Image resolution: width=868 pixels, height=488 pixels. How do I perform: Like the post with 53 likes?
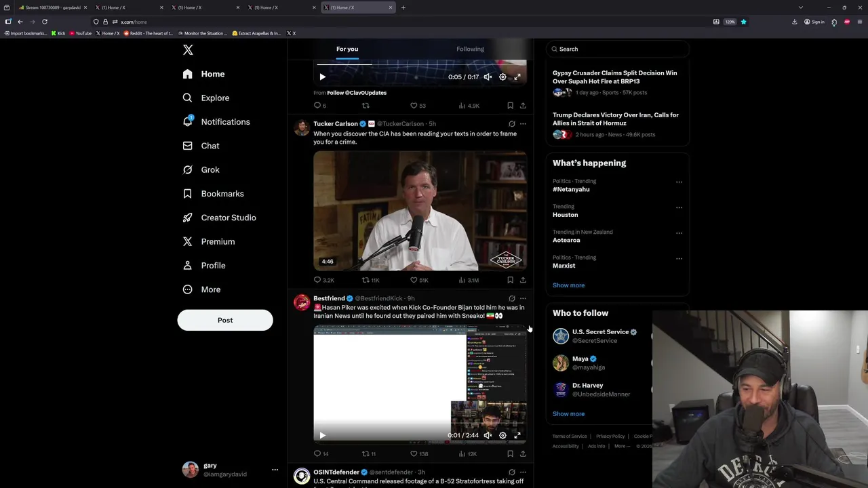418,106
